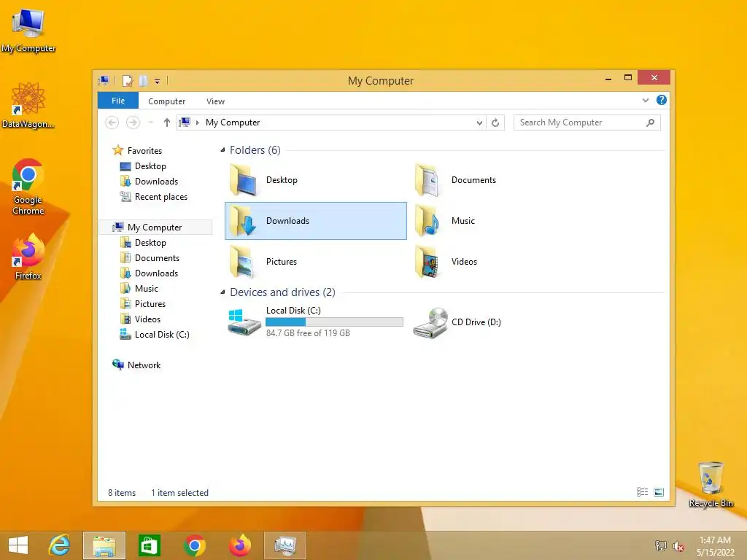Open Windows Store from taskbar
Viewport: 747px width, 560px height.
(149, 545)
